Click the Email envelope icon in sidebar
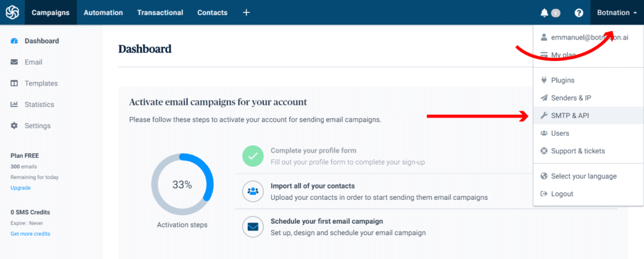The width and height of the screenshot is (644, 259). (14, 62)
